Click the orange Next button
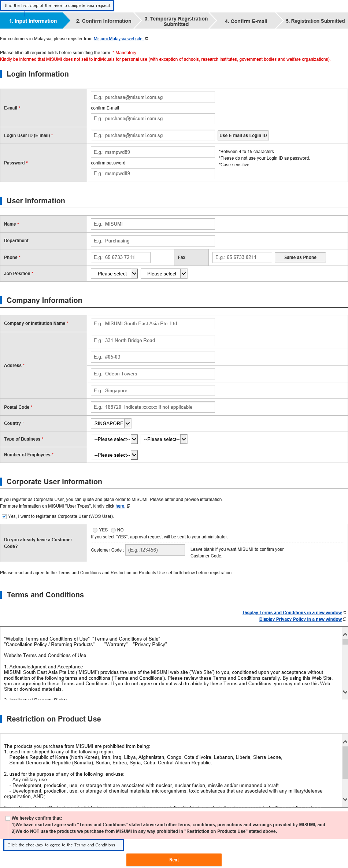Image resolution: width=348 pixels, height=868 pixels. coord(174,860)
